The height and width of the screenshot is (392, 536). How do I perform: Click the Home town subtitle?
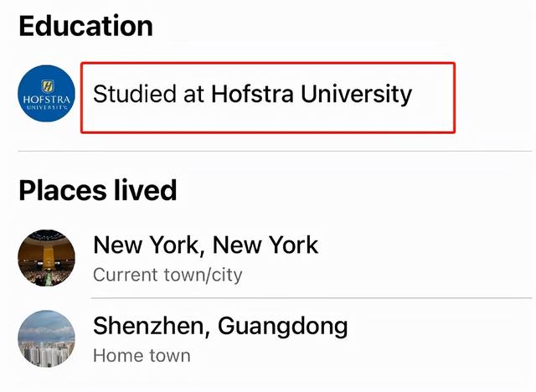(x=142, y=355)
